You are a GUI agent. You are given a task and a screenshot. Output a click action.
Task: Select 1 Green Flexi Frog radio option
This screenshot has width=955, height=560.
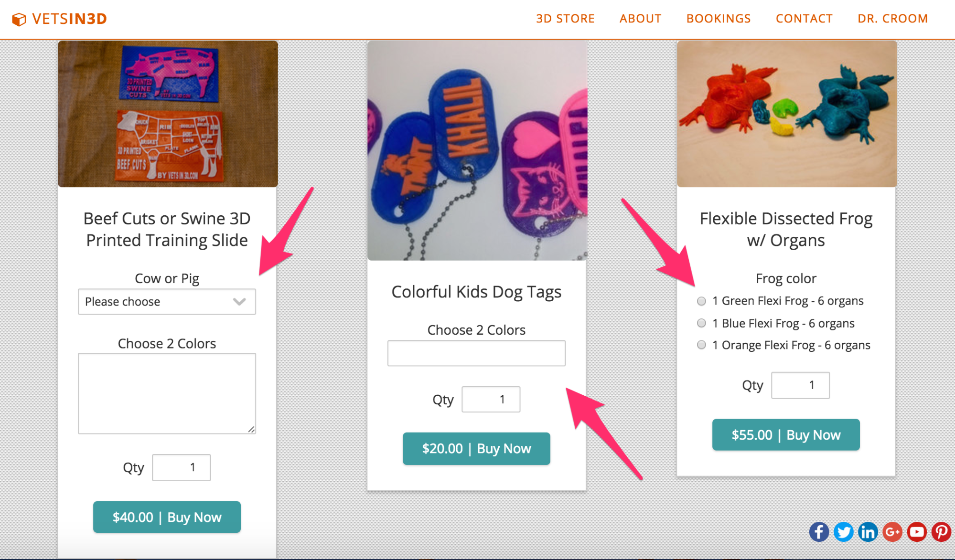[701, 301]
